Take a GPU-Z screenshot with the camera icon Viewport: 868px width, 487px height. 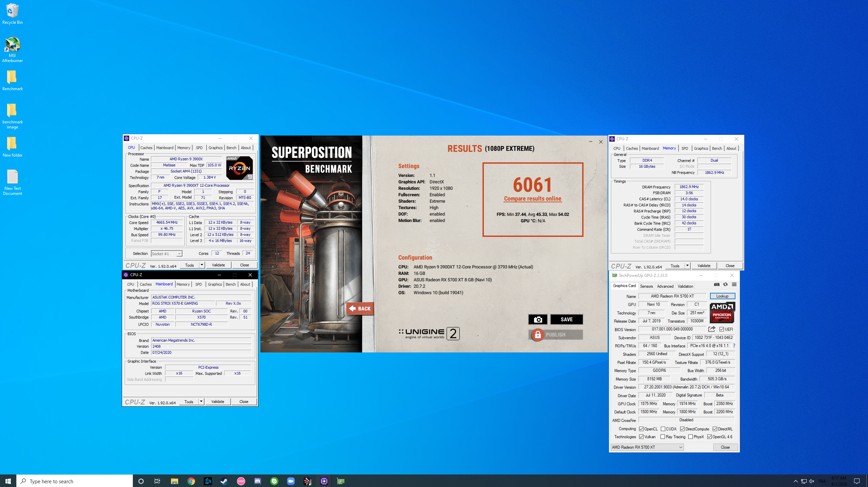tap(716, 284)
